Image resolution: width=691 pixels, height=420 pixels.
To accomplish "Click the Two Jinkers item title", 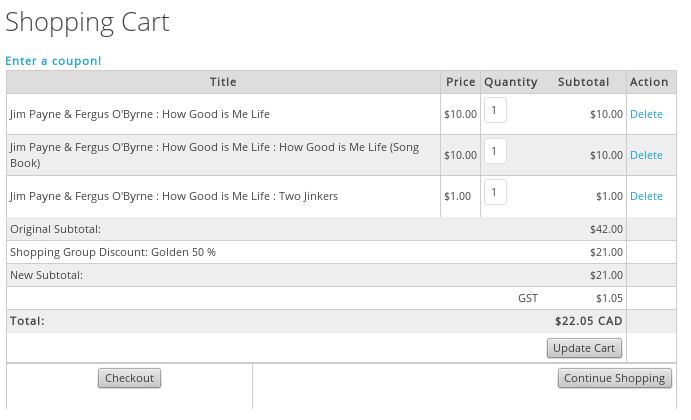I will click(x=173, y=196).
